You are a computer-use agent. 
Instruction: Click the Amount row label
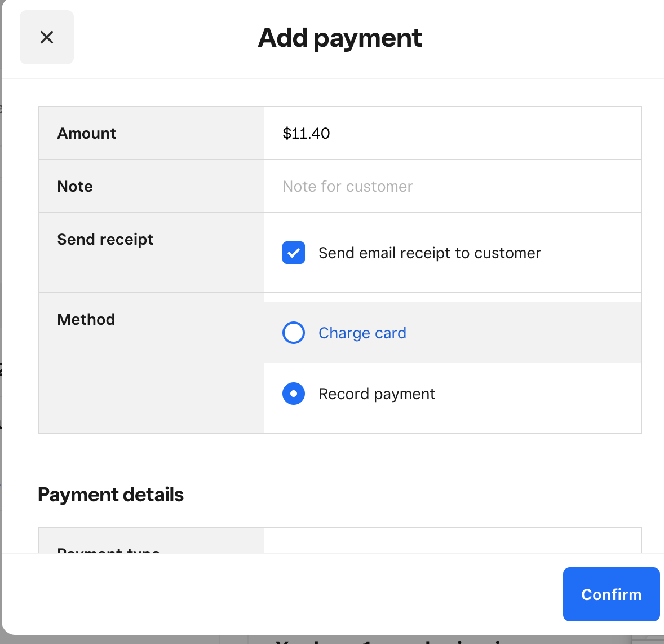click(86, 133)
